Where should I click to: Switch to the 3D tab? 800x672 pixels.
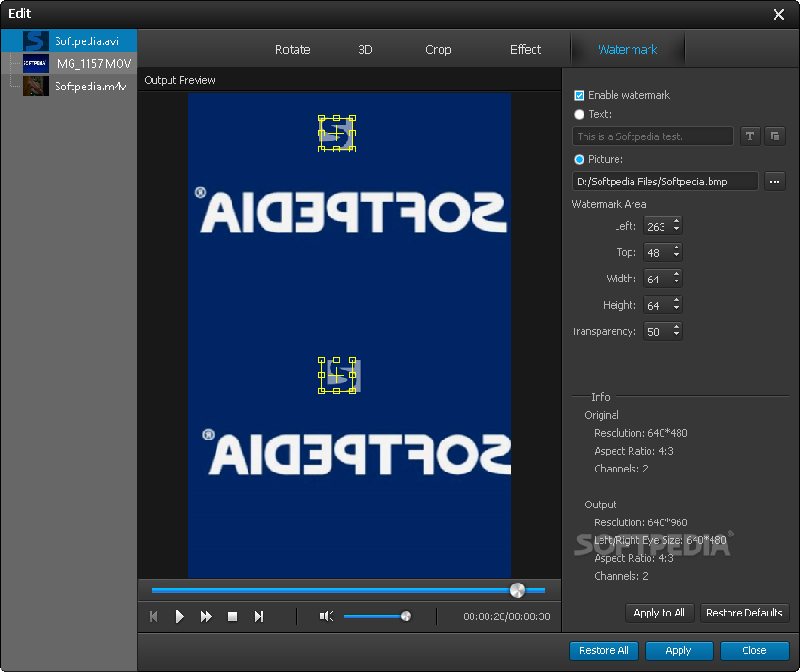tap(365, 50)
